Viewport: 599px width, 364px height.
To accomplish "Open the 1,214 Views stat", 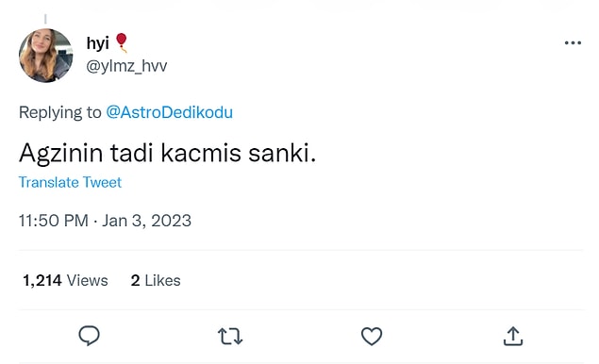I will tap(65, 280).
